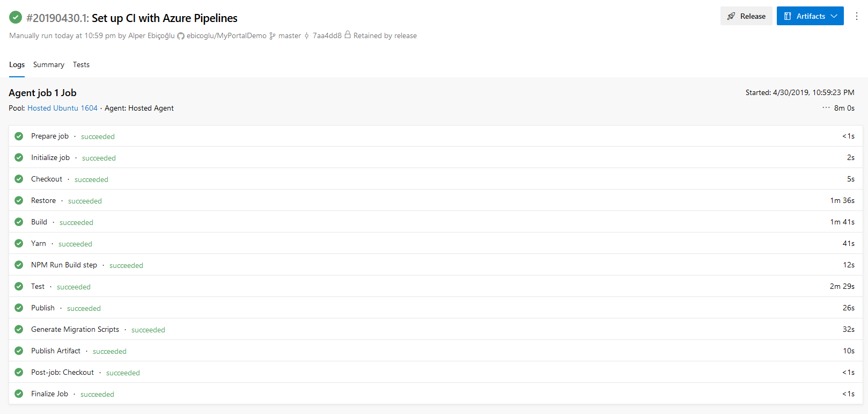Click the green check icon for Publish step
Screen dimensions: 868x414
(x=19, y=308)
